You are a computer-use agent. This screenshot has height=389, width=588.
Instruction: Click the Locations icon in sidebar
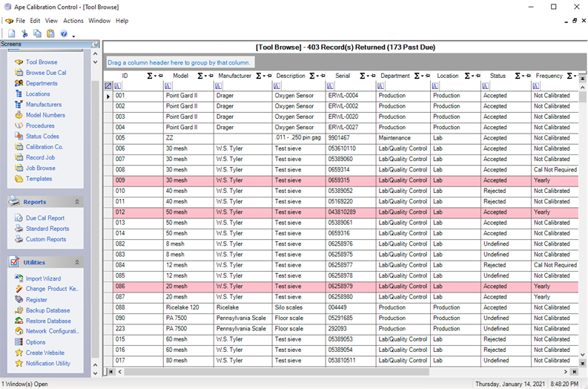(x=19, y=94)
